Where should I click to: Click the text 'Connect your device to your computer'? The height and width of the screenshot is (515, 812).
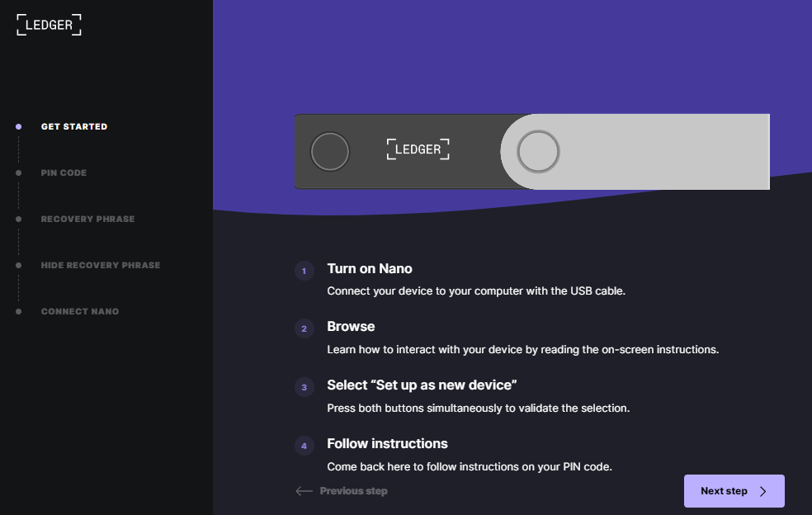425,291
